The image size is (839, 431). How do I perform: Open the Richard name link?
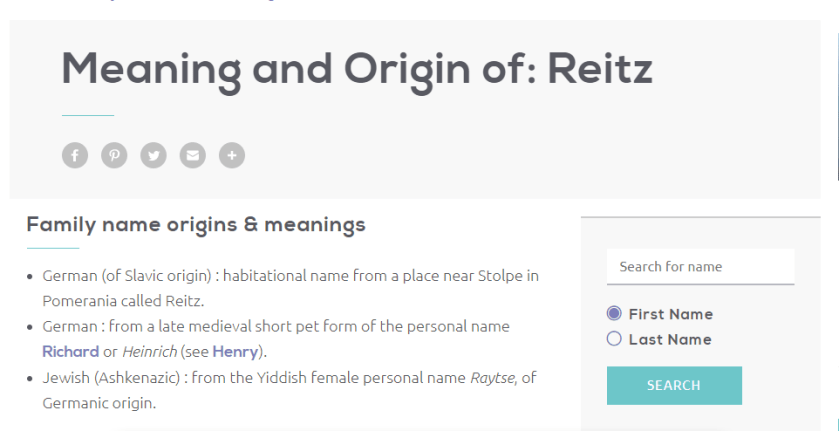click(x=70, y=352)
